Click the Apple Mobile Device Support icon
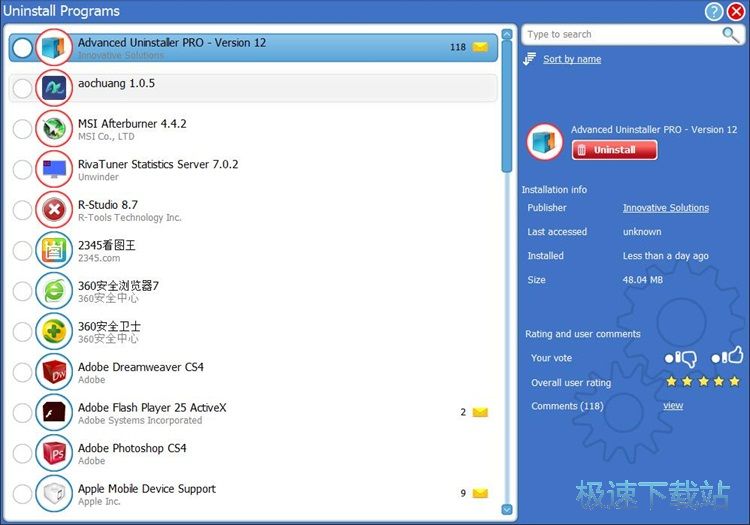The height and width of the screenshot is (525, 750). tap(54, 493)
